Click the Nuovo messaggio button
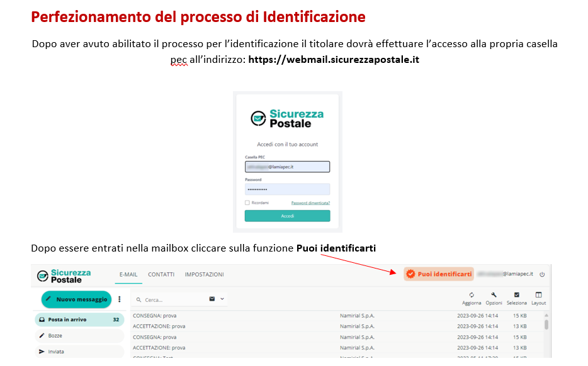The width and height of the screenshot is (588, 366). [x=77, y=299]
